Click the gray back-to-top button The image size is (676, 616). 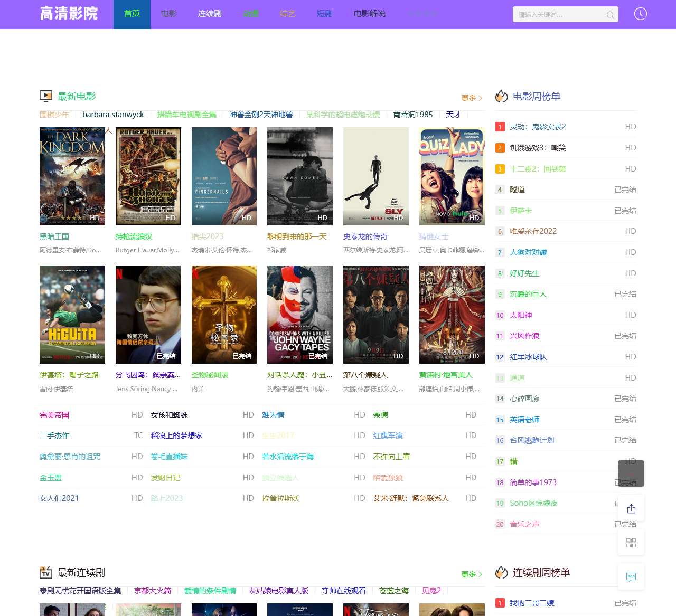pyautogui.click(x=631, y=473)
